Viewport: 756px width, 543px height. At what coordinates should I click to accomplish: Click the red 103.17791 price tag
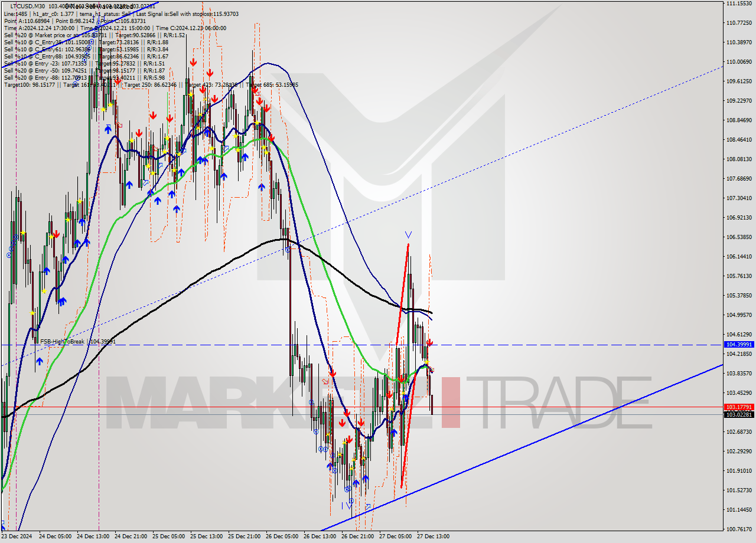click(x=739, y=407)
